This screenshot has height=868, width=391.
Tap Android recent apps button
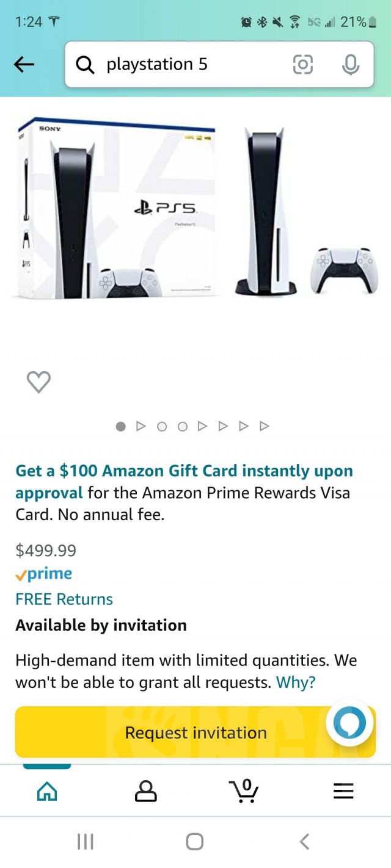tap(86, 842)
